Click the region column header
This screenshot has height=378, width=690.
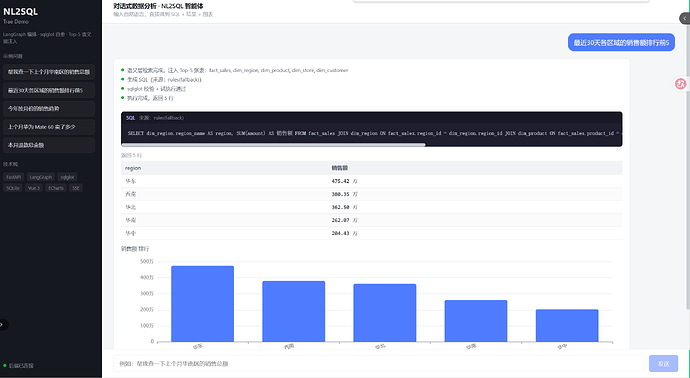click(x=133, y=168)
